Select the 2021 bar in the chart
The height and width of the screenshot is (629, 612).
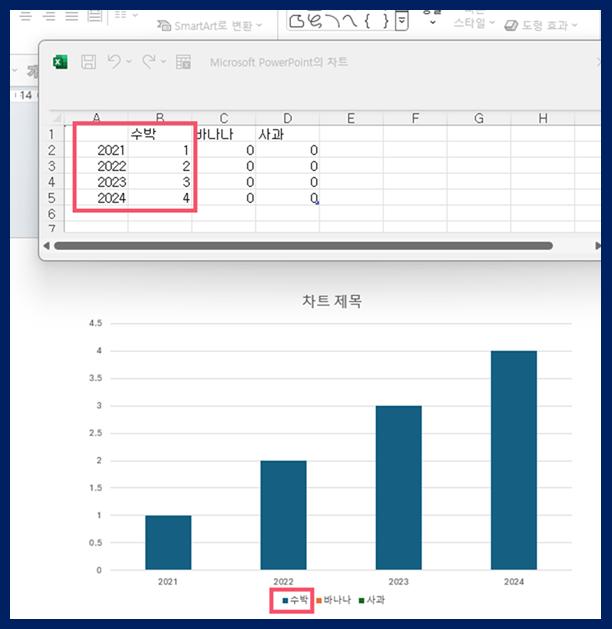click(168, 542)
